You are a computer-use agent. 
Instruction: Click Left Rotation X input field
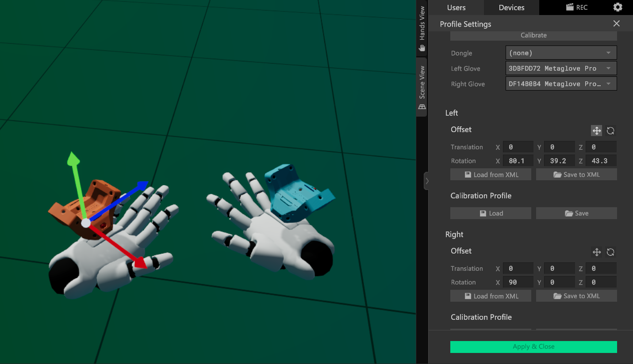[x=518, y=161]
